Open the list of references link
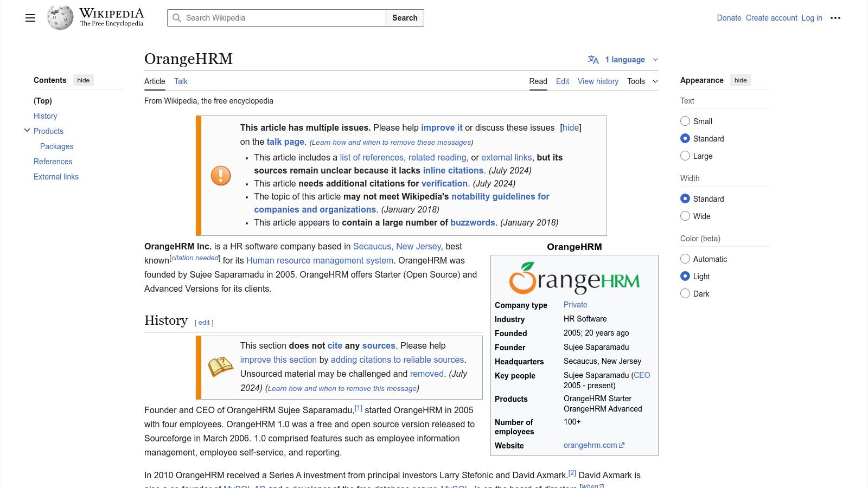The width and height of the screenshot is (868, 488). [372, 157]
